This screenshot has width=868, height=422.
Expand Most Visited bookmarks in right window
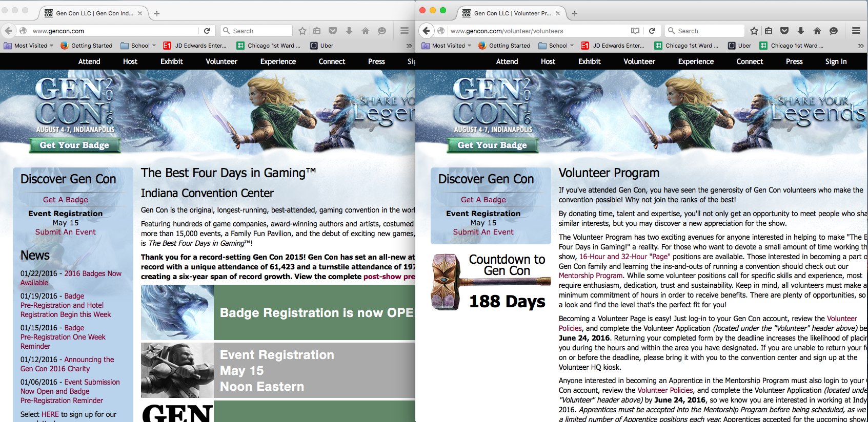click(x=447, y=46)
